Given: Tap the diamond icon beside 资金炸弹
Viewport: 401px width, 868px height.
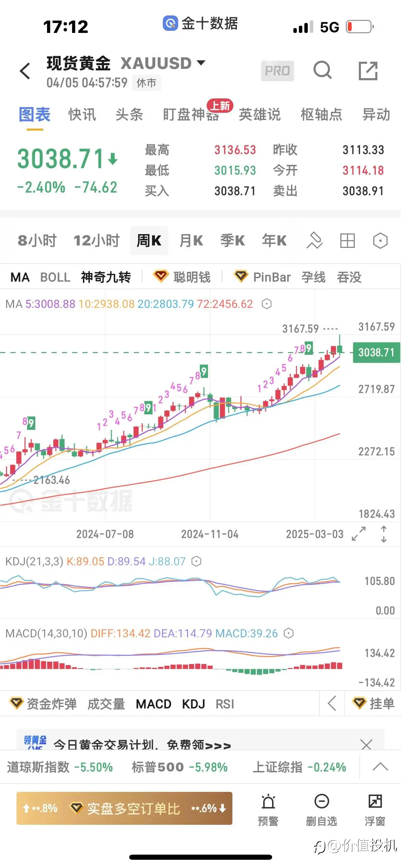Looking at the screenshot, I should 16,703.
